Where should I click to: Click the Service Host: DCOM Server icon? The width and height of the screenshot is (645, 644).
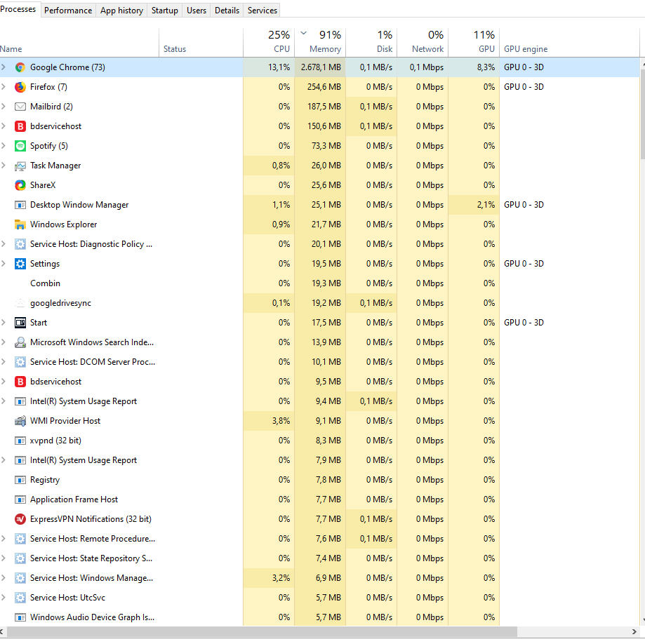[x=20, y=362]
